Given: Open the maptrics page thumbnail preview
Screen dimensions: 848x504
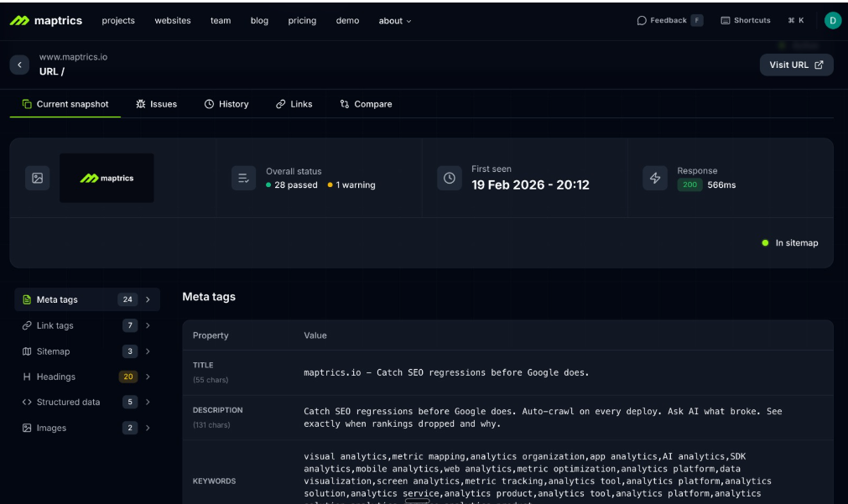Looking at the screenshot, I should click(x=107, y=178).
